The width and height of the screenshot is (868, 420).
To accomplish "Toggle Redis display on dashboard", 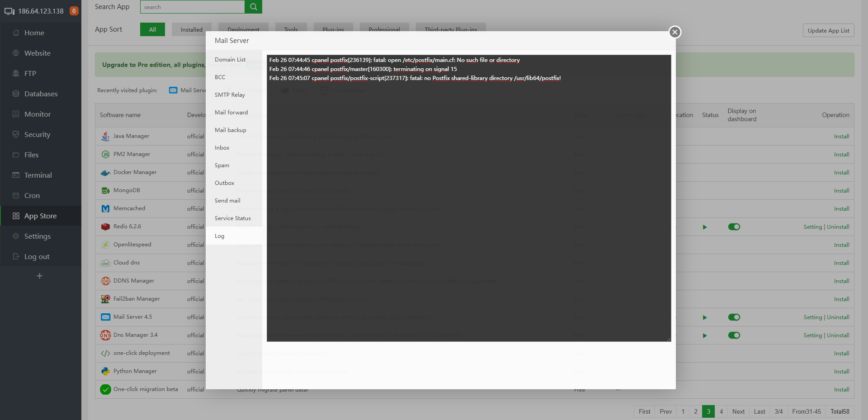I will point(734,227).
